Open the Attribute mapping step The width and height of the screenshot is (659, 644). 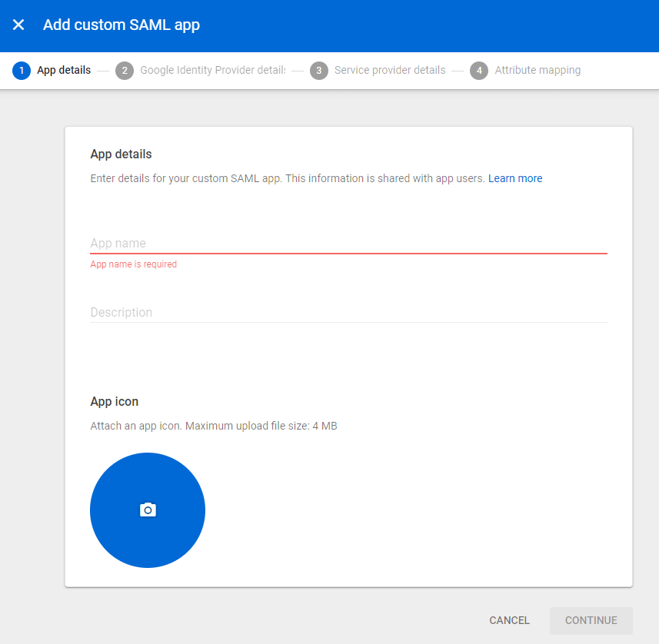click(x=538, y=71)
